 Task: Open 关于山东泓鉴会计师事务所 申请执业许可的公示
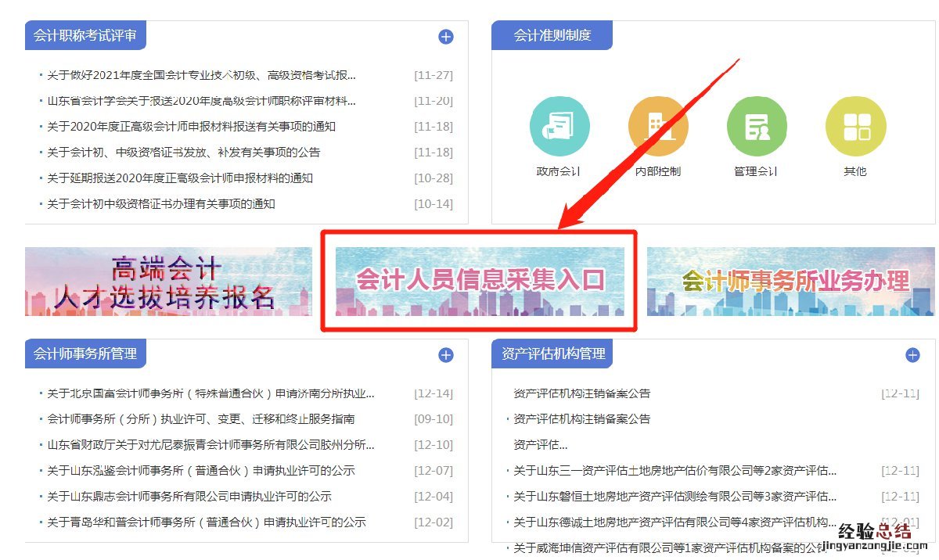click(x=201, y=471)
